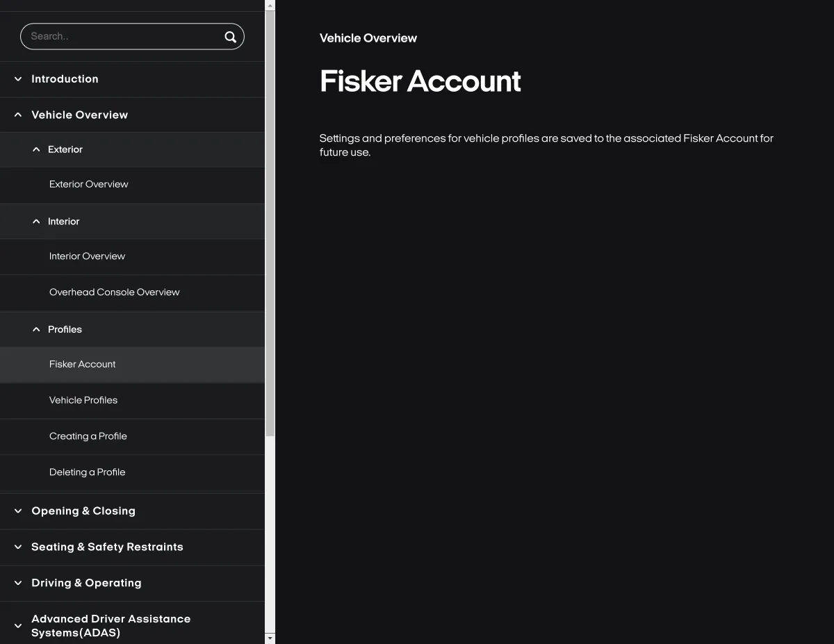Open the Interior Overview page

pyautogui.click(x=87, y=256)
